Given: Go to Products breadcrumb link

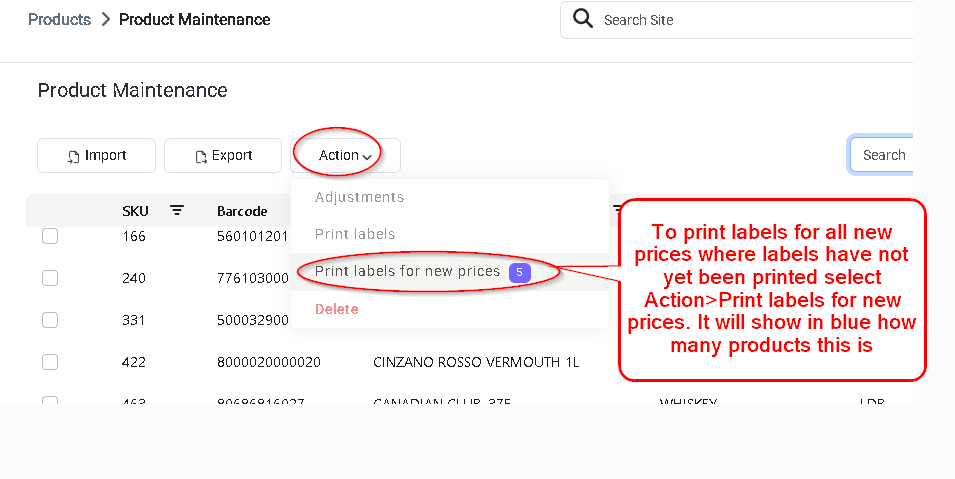Looking at the screenshot, I should click(x=60, y=20).
